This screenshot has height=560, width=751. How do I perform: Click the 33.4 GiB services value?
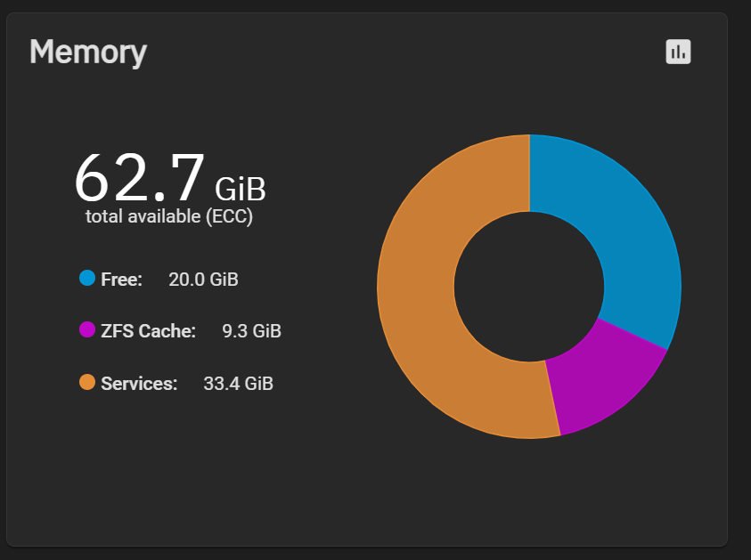coord(239,384)
